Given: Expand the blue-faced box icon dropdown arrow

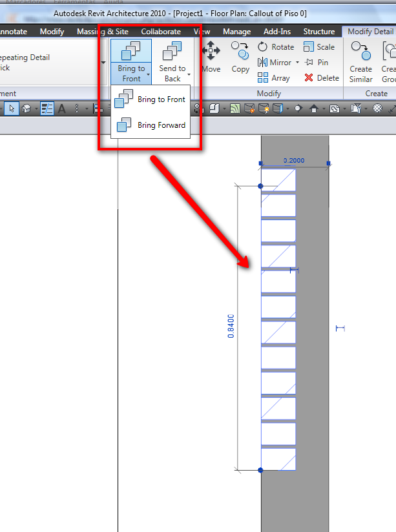Looking at the screenshot, I should coord(287,108).
